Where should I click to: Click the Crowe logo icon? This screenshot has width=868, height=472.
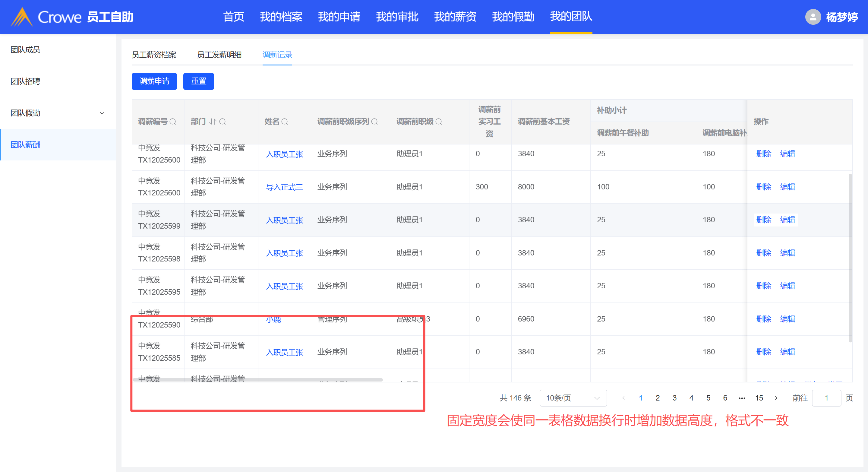pos(22,17)
